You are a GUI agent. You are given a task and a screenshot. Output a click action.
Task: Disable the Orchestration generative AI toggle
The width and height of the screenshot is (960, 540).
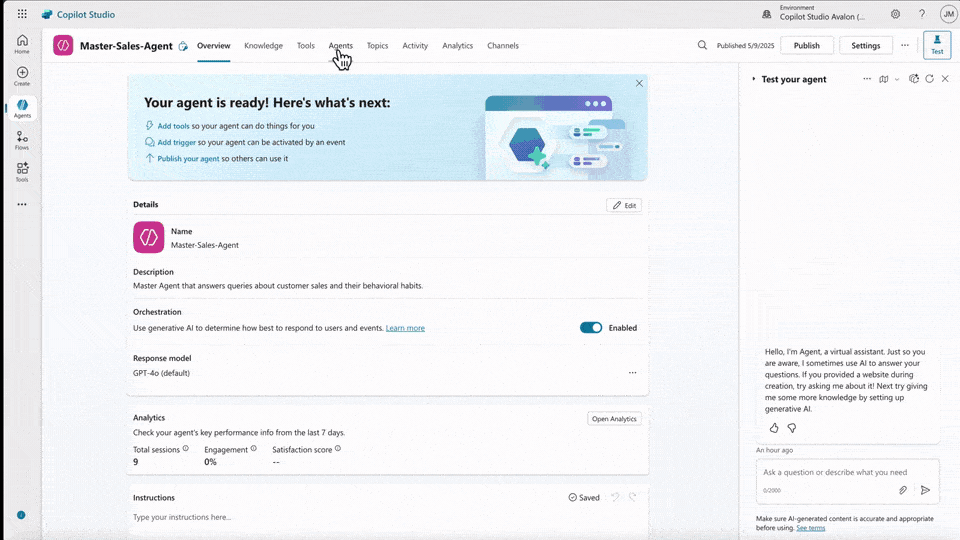click(591, 328)
